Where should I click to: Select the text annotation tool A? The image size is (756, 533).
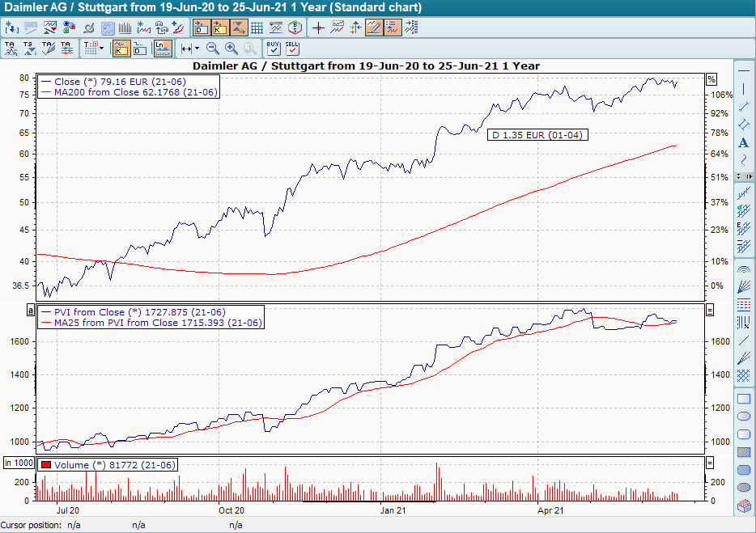click(742, 142)
